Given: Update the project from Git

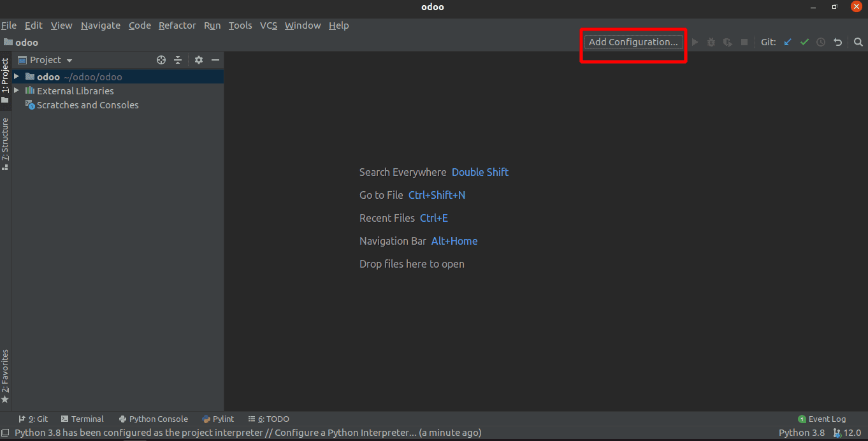Looking at the screenshot, I should [x=787, y=41].
